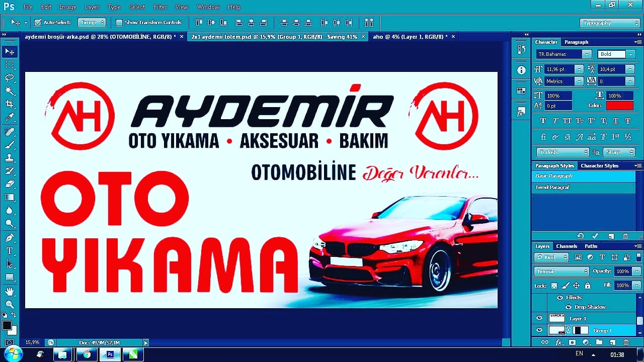
Task: Toggle visibility of layer Effects
Action: coord(560,298)
